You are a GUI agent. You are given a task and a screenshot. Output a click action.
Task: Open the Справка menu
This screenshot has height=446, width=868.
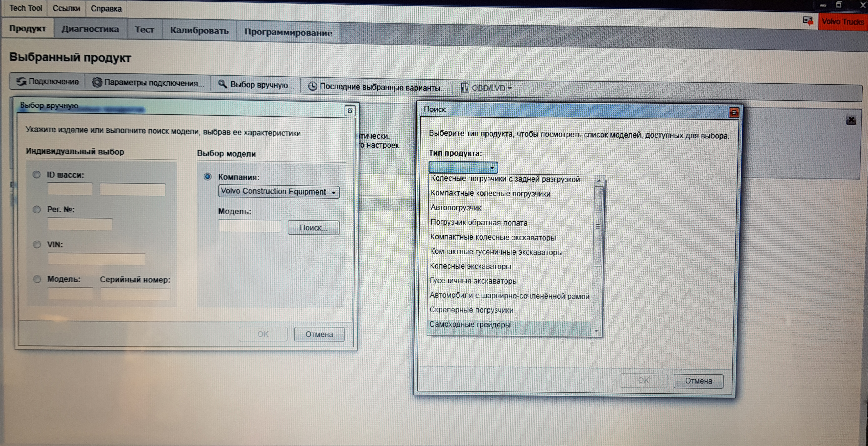pyautogui.click(x=106, y=8)
